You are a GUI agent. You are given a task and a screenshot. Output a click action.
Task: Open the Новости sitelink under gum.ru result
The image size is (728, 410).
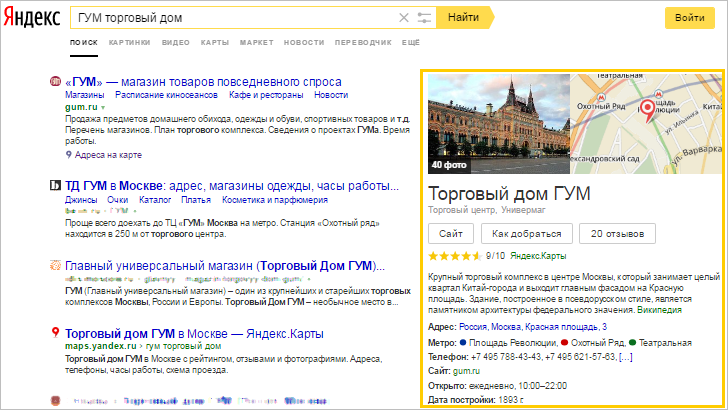(x=331, y=95)
